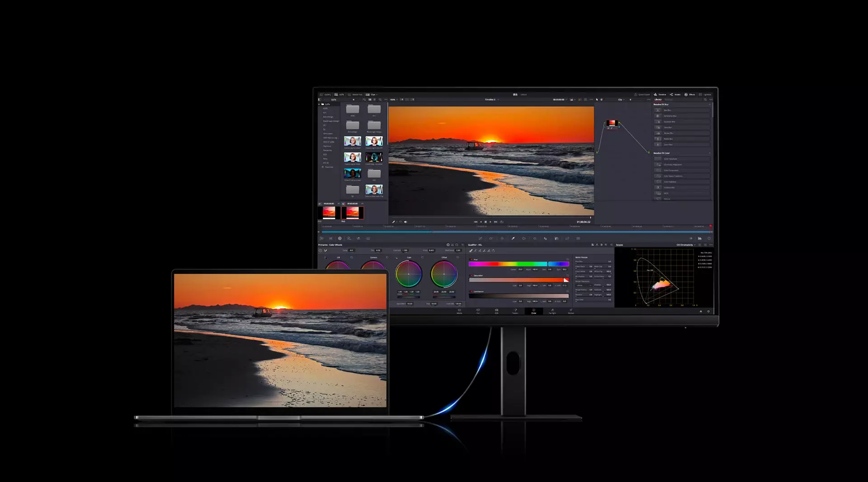Viewport: 868px width, 482px height.
Task: Toggle the Nodes panel button
Action: pos(675,94)
